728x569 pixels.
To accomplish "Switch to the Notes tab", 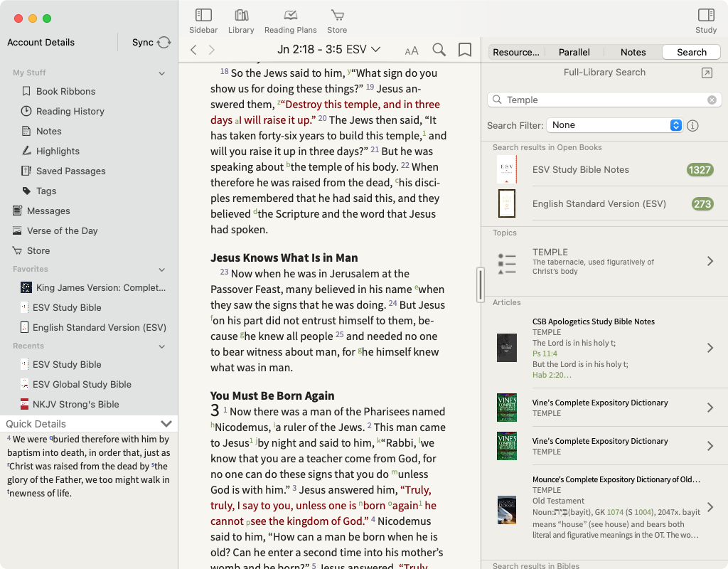I will click(x=633, y=52).
